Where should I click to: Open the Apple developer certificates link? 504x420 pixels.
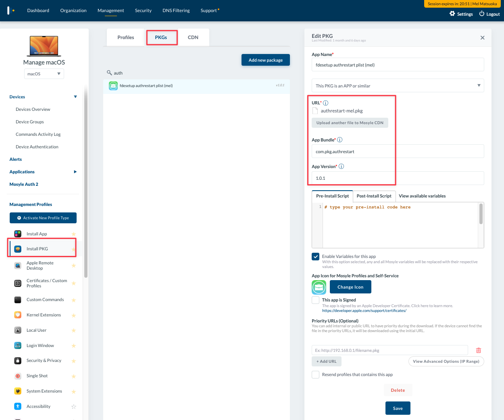point(364,311)
